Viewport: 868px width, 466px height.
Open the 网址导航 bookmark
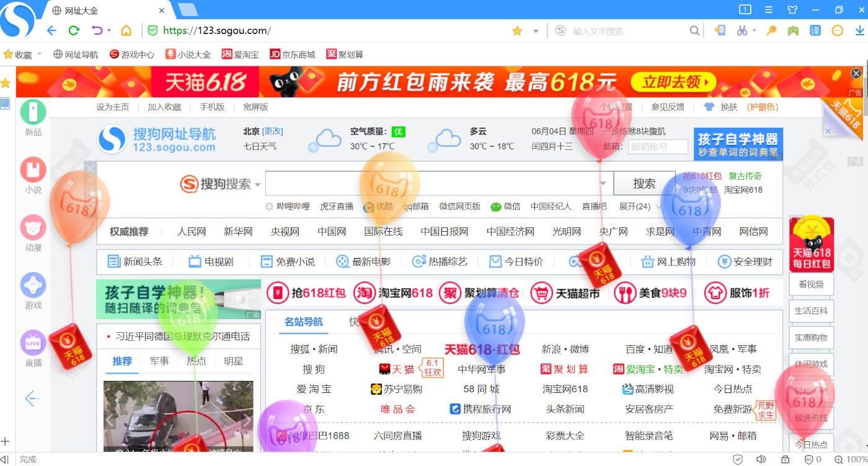(76, 55)
